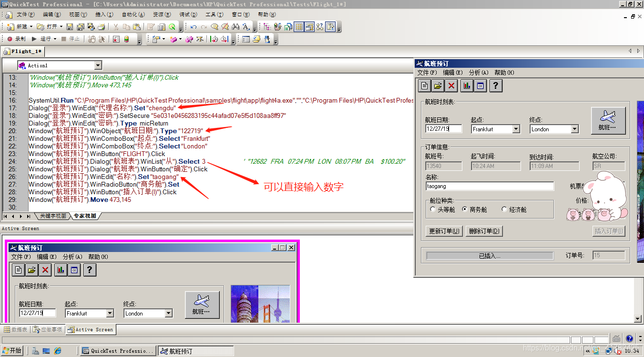
Task: Click the Open Order folder icon in 航班预订 window
Action: [438, 85]
